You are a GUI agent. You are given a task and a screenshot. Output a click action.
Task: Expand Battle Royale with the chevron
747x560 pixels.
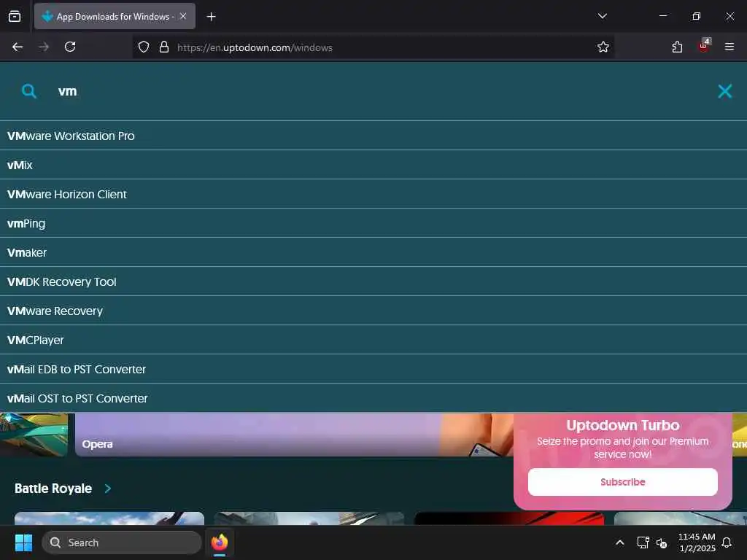(108, 489)
